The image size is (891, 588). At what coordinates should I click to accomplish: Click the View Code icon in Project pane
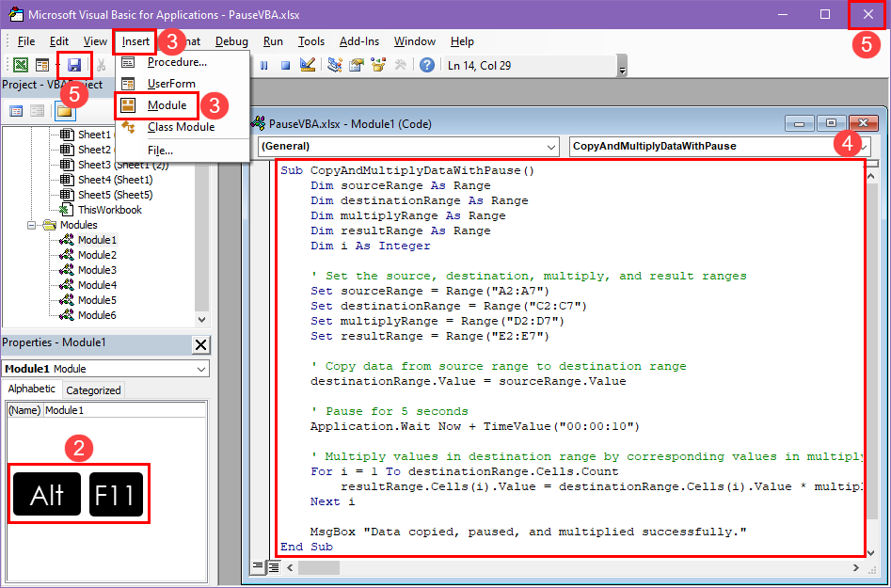16,111
